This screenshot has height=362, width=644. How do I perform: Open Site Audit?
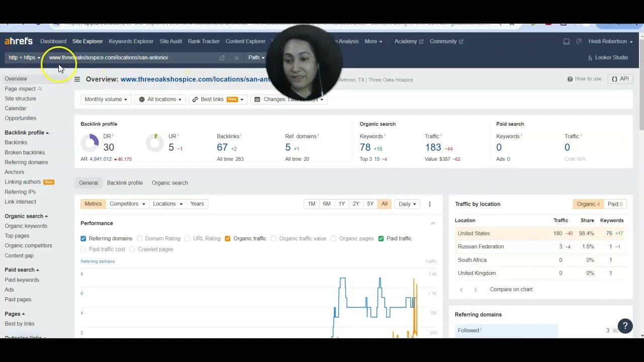(171, 41)
